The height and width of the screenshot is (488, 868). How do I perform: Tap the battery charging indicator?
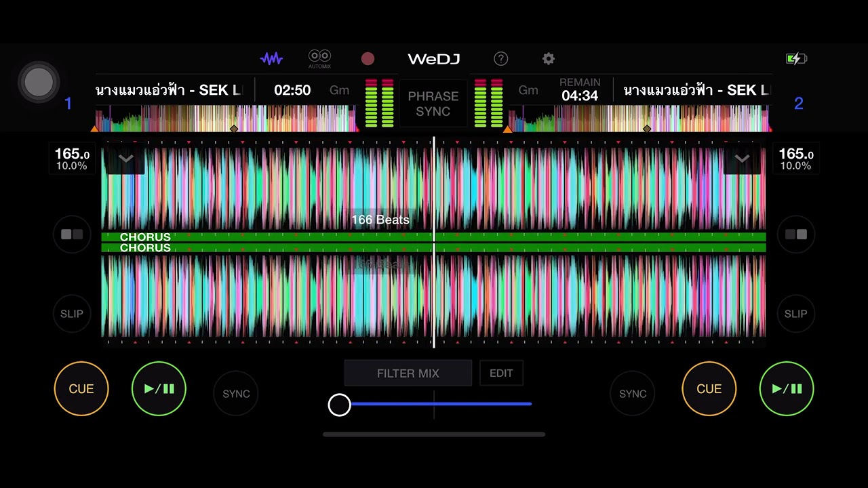click(796, 59)
